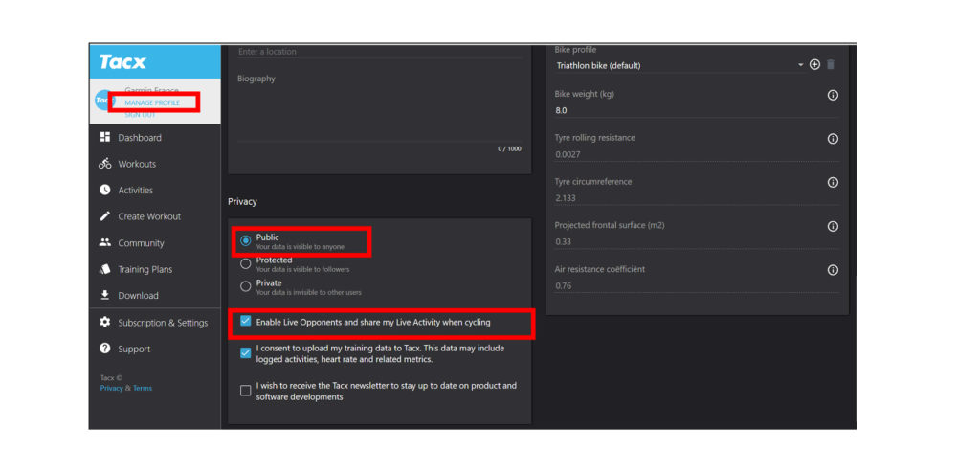The width and height of the screenshot is (980, 474).
Task: Click the Support question mark icon
Action: 105,349
